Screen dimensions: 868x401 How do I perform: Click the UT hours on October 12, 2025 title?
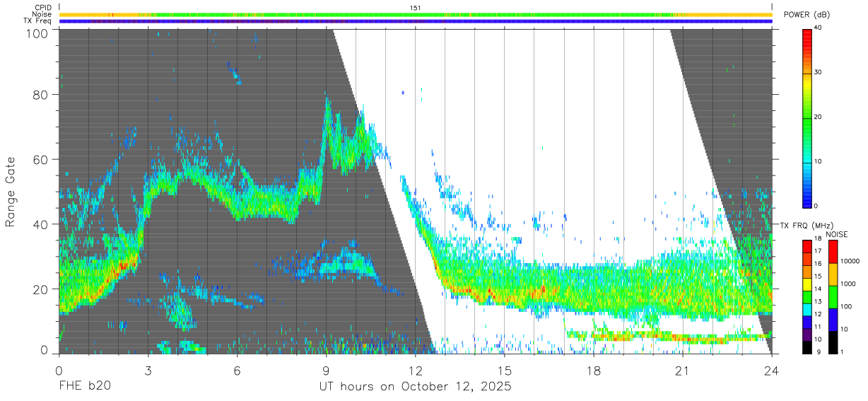[416, 387]
